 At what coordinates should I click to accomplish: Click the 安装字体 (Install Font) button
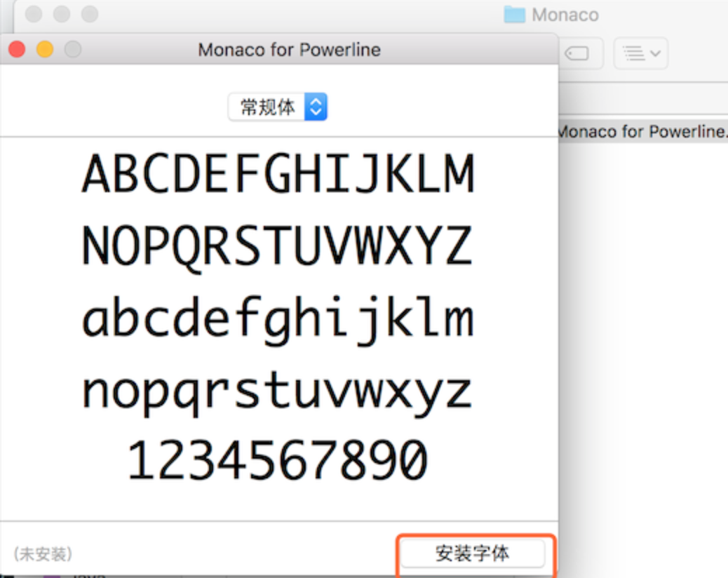473,553
